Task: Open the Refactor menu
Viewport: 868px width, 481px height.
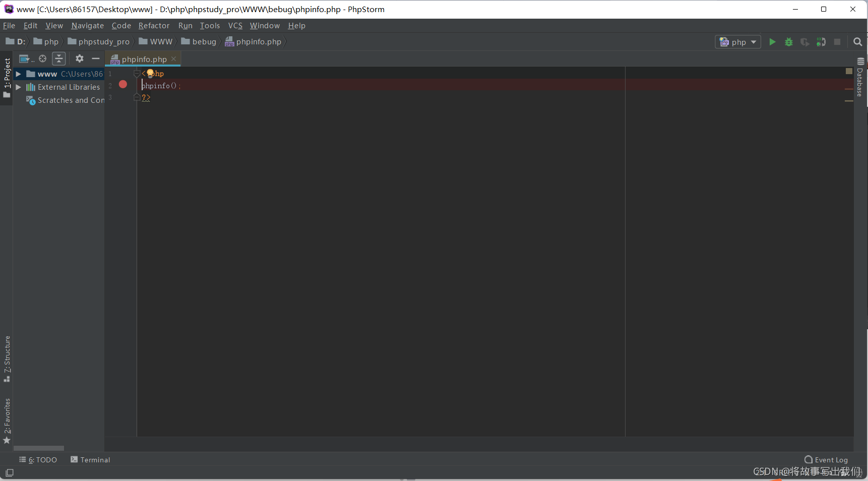Action: (x=154, y=26)
